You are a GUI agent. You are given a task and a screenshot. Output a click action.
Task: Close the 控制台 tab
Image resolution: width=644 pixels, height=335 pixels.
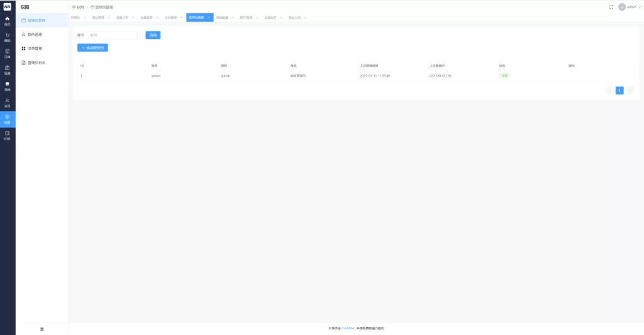[x=85, y=18]
